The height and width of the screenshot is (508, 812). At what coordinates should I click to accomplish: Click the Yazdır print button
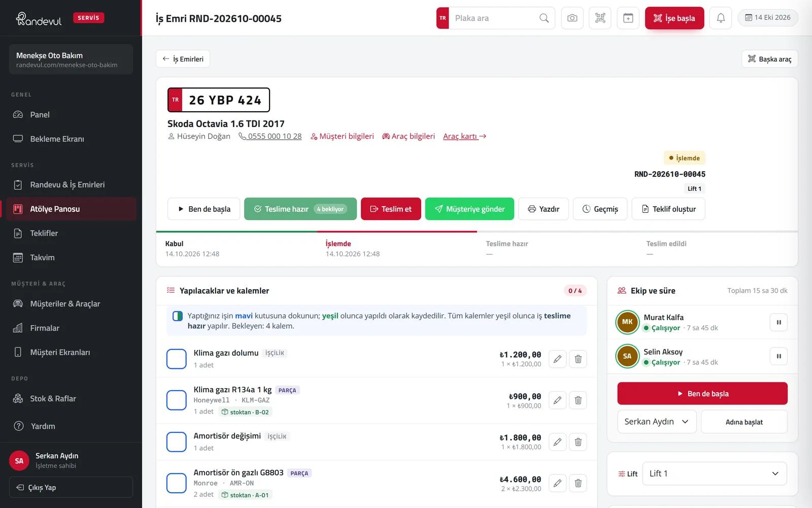pyautogui.click(x=544, y=209)
